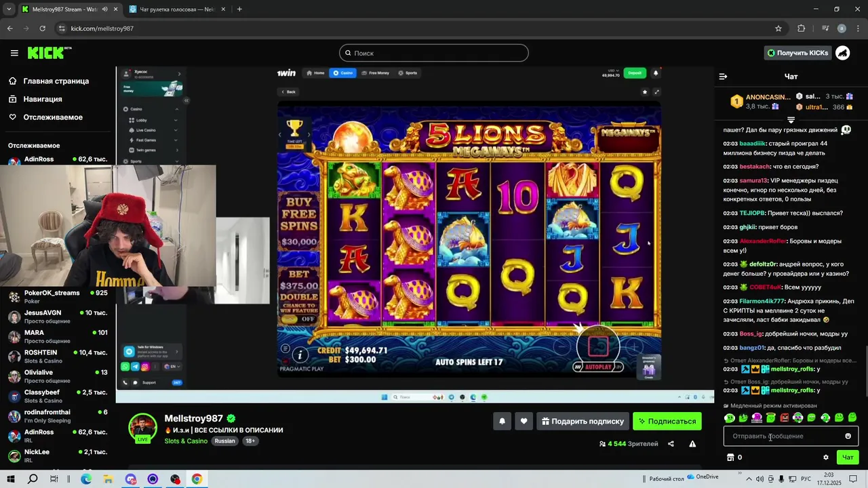Image resolution: width=868 pixels, height=488 pixels.
Task: Click Mellstroy987 streamer avatar
Action: tap(143, 427)
